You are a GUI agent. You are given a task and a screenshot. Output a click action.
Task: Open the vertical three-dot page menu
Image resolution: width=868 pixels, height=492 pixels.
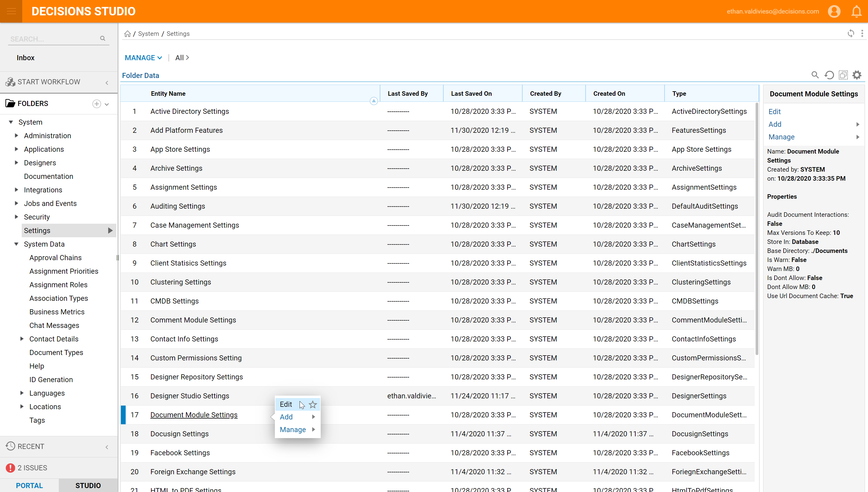coord(862,33)
